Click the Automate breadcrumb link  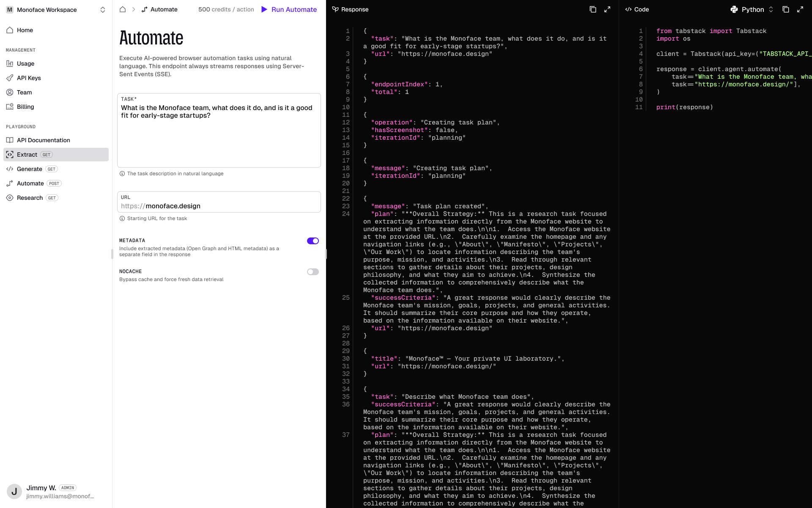pyautogui.click(x=159, y=9)
